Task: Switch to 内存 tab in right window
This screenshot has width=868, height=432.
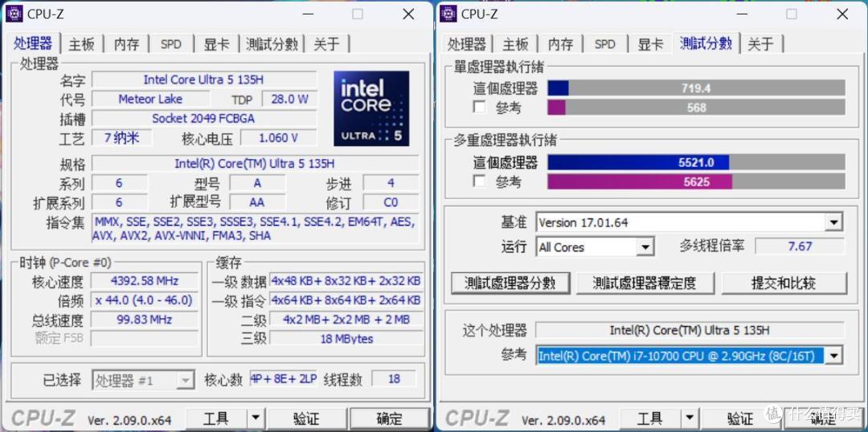Action: coord(561,44)
